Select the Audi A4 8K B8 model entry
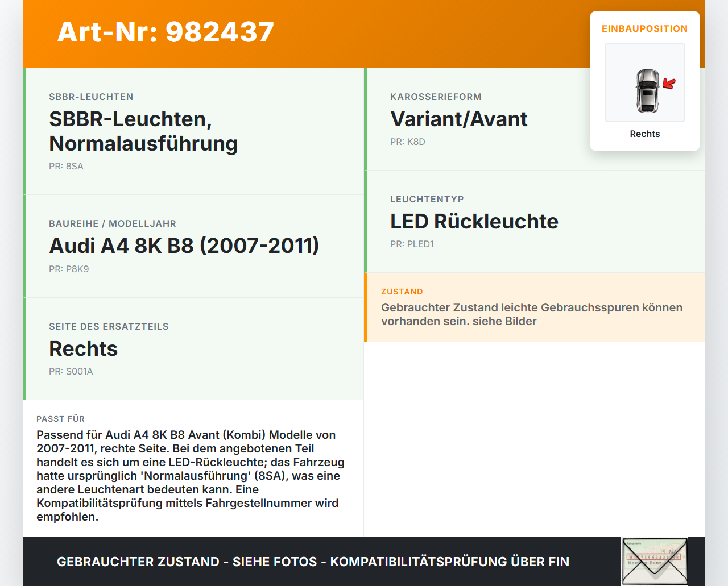 tap(184, 246)
